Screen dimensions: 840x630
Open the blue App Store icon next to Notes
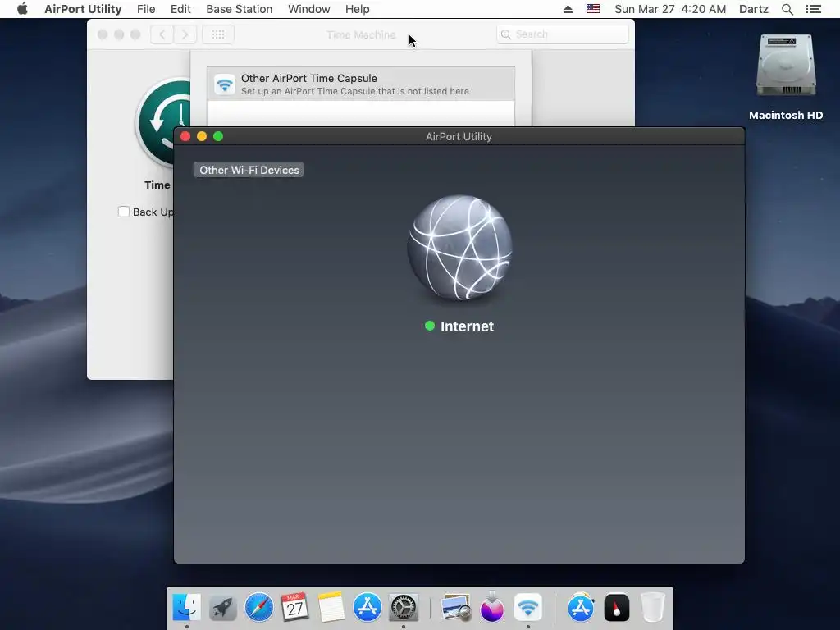coord(367,607)
